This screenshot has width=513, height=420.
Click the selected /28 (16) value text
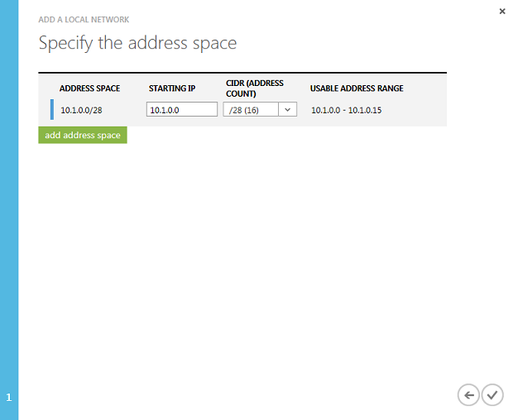(x=244, y=110)
